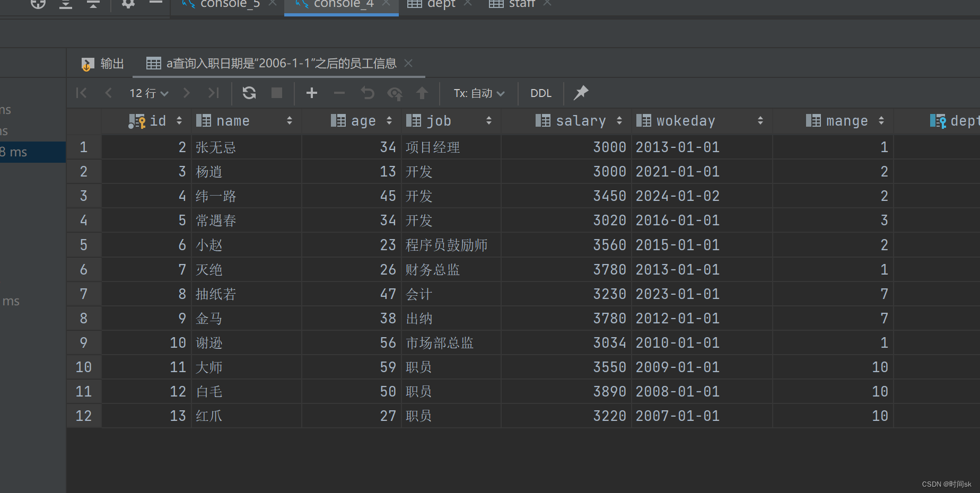
Task: Delete the selected row with minus icon
Action: [339, 93]
